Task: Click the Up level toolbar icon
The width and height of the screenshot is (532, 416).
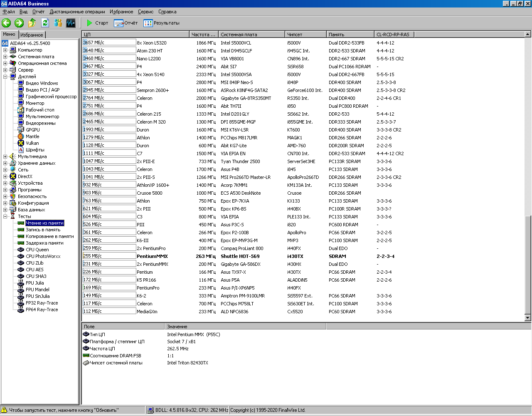Action: coord(32,23)
